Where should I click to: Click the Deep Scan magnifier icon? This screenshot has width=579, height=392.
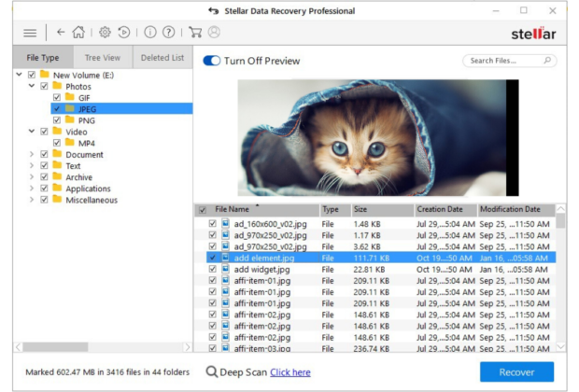click(x=212, y=371)
